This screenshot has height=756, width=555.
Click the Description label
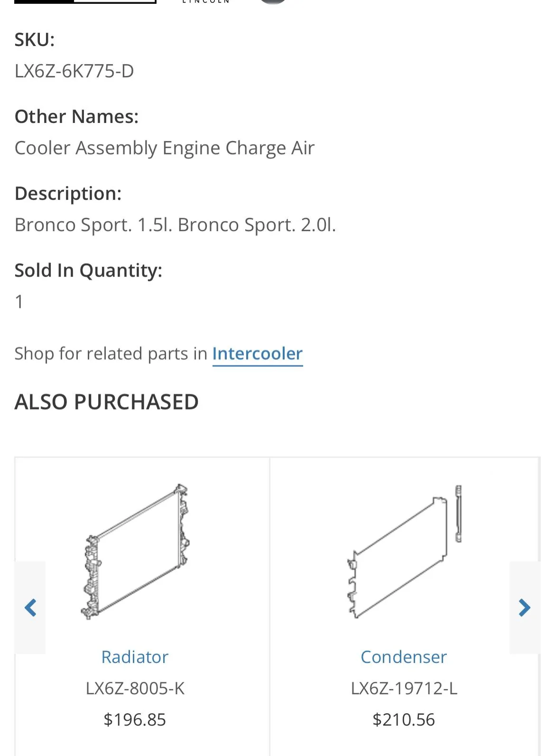(68, 194)
